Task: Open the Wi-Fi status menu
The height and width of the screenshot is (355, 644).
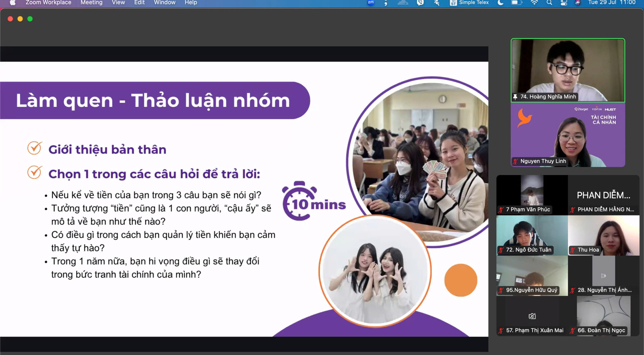Action: (534, 3)
